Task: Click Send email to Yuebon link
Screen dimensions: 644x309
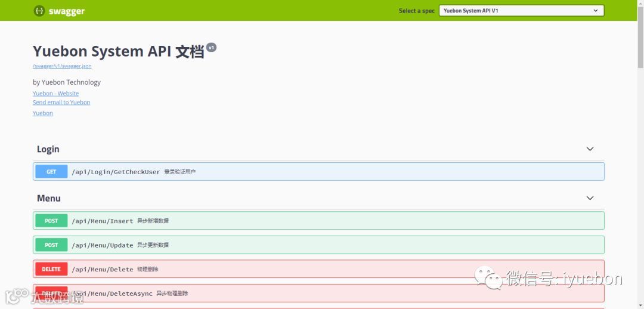Action: coord(61,102)
